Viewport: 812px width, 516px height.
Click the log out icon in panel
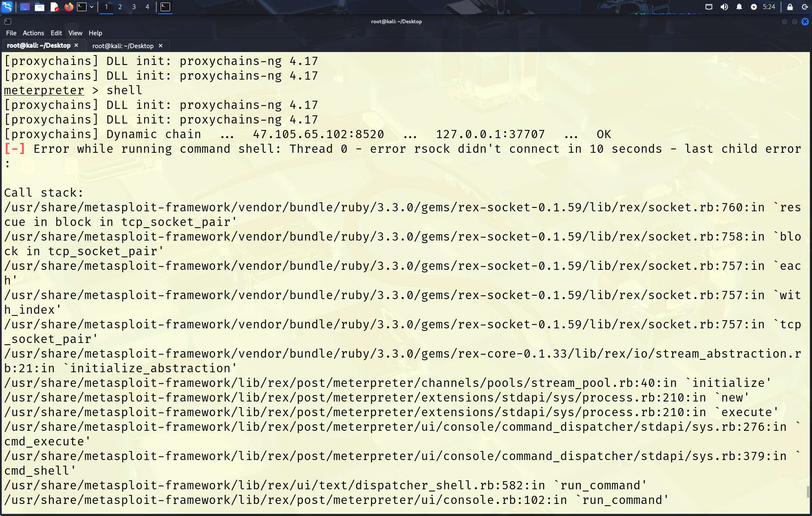coord(805,7)
